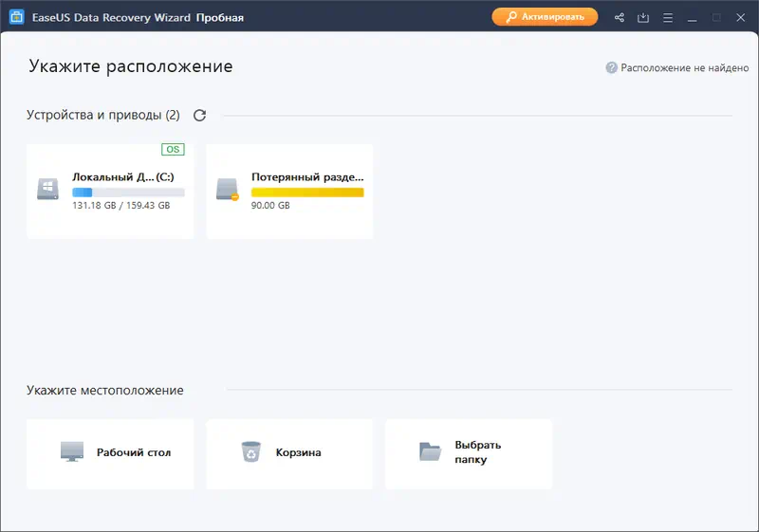The height and width of the screenshot is (532, 759).
Task: Open the share icon in the title bar
Action: click(620, 17)
